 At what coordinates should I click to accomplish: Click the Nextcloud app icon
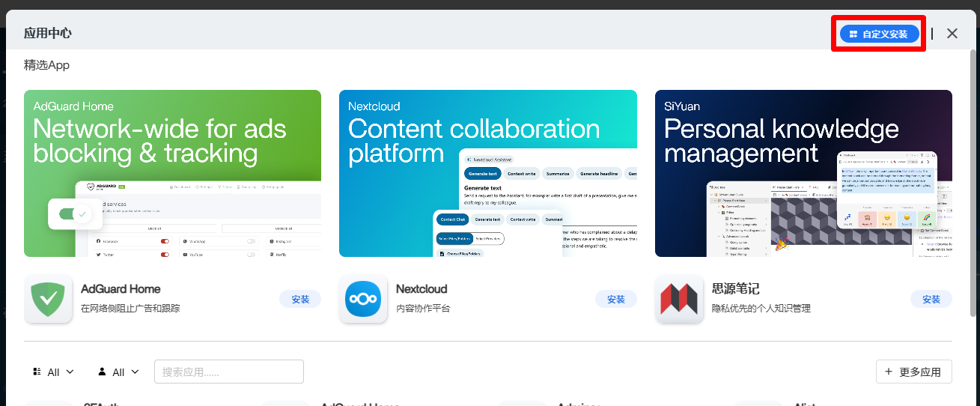[x=363, y=300]
